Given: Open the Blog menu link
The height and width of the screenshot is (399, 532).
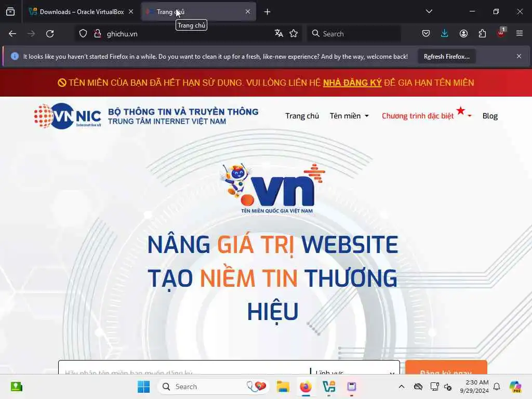Looking at the screenshot, I should point(490,116).
